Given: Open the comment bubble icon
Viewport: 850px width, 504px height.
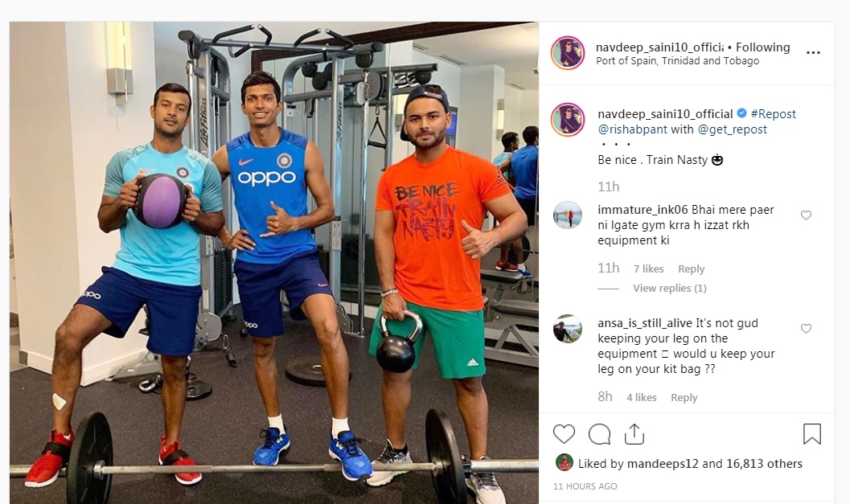Looking at the screenshot, I should point(600,434).
